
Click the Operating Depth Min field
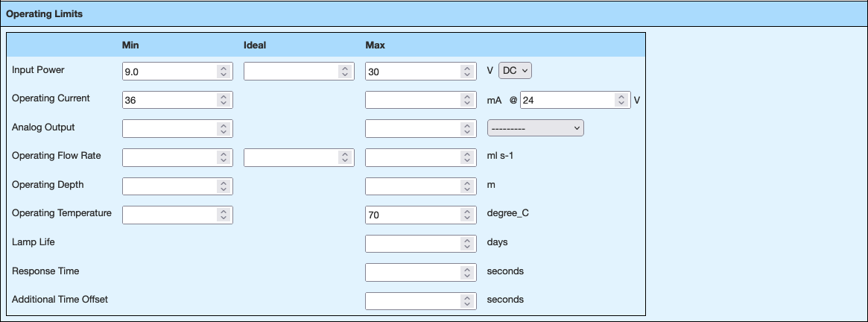169,186
